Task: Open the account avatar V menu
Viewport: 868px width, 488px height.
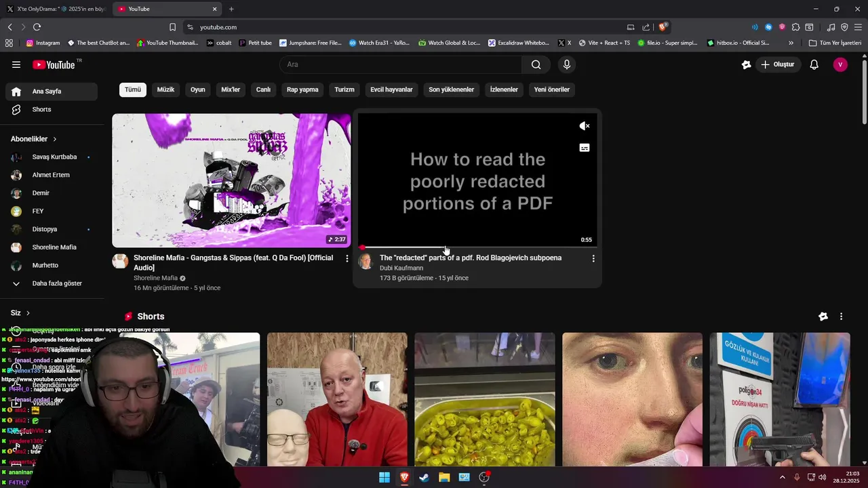Action: [840, 64]
